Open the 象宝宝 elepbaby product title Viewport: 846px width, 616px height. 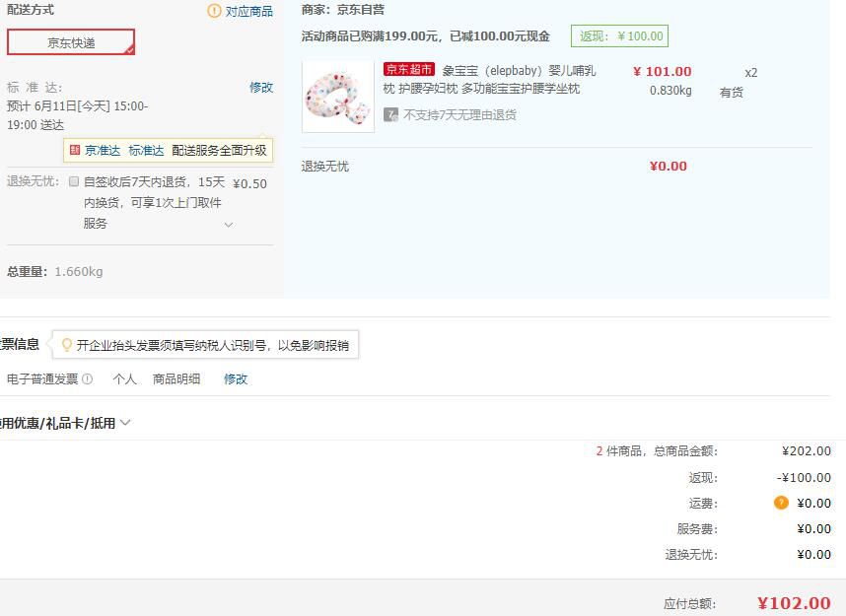pos(489,79)
